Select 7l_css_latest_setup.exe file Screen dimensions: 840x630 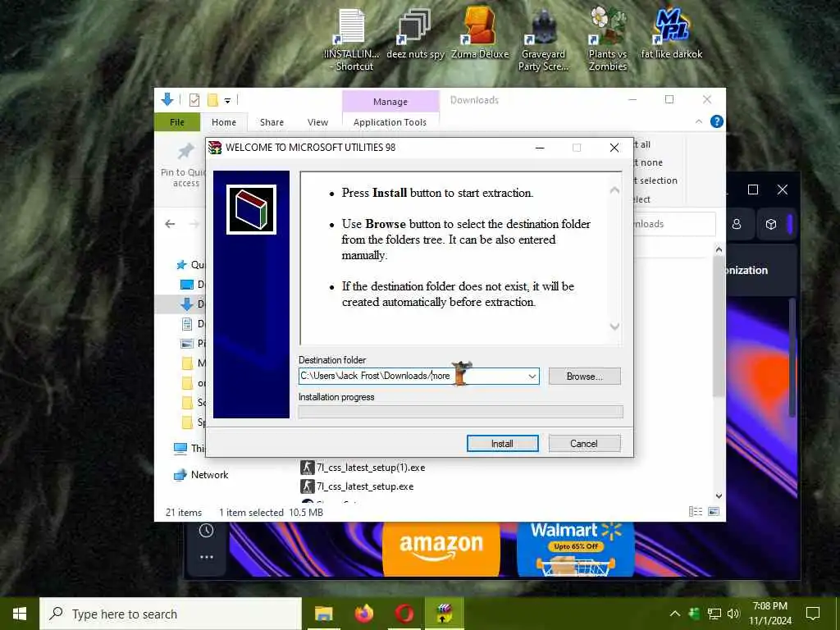357,486
